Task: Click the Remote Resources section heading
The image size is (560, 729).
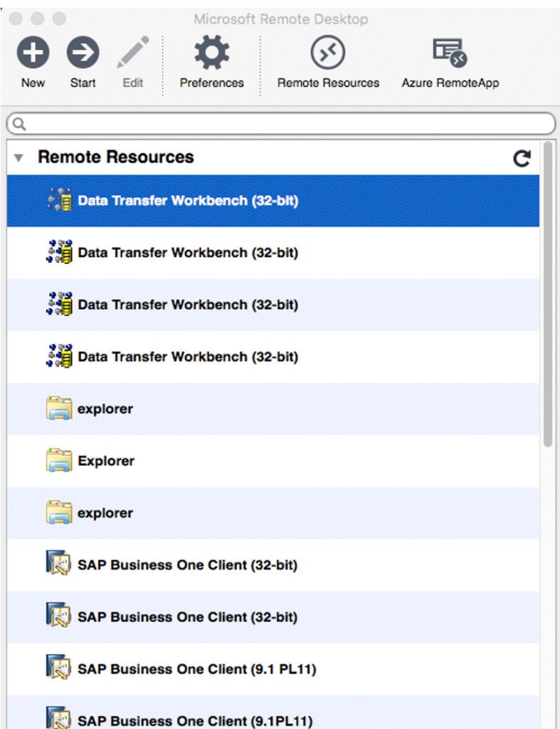Action: pyautogui.click(x=116, y=157)
